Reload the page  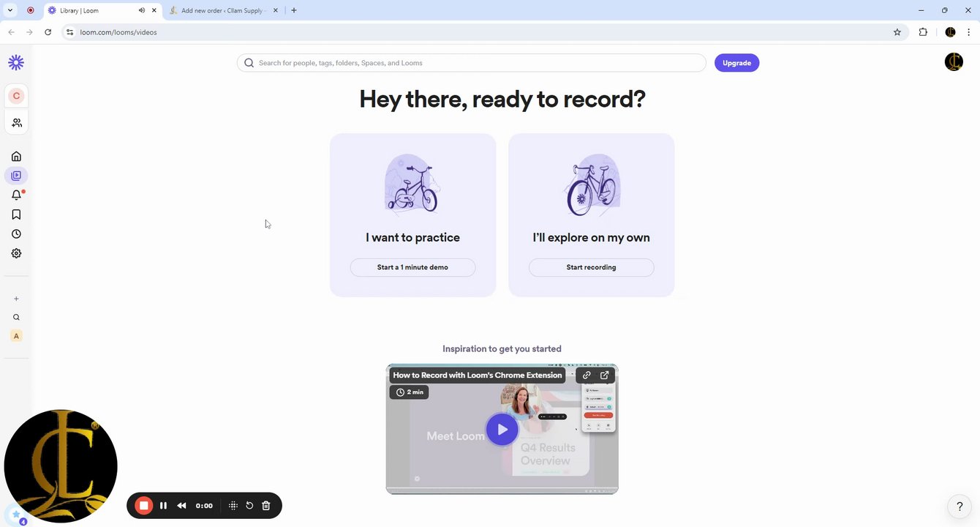click(x=48, y=32)
